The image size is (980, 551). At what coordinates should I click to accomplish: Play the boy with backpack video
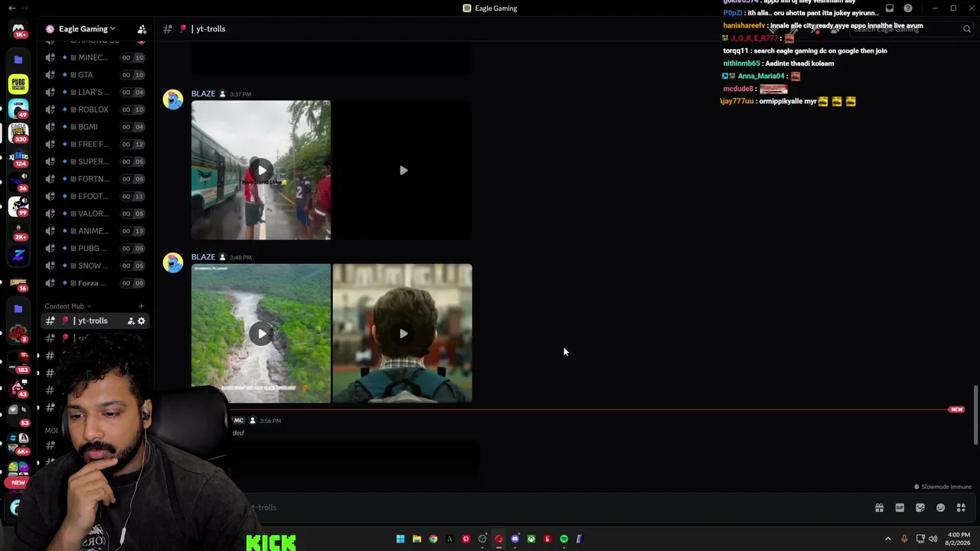tap(403, 334)
